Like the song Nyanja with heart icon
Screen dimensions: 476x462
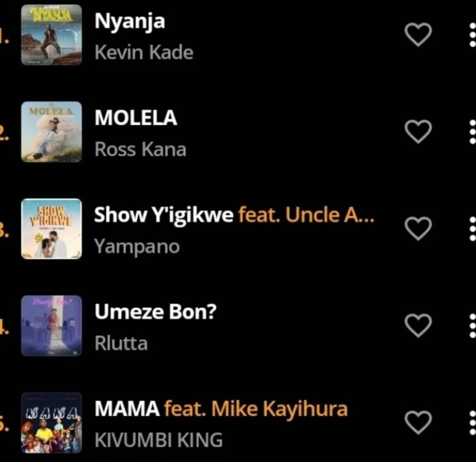(x=418, y=34)
